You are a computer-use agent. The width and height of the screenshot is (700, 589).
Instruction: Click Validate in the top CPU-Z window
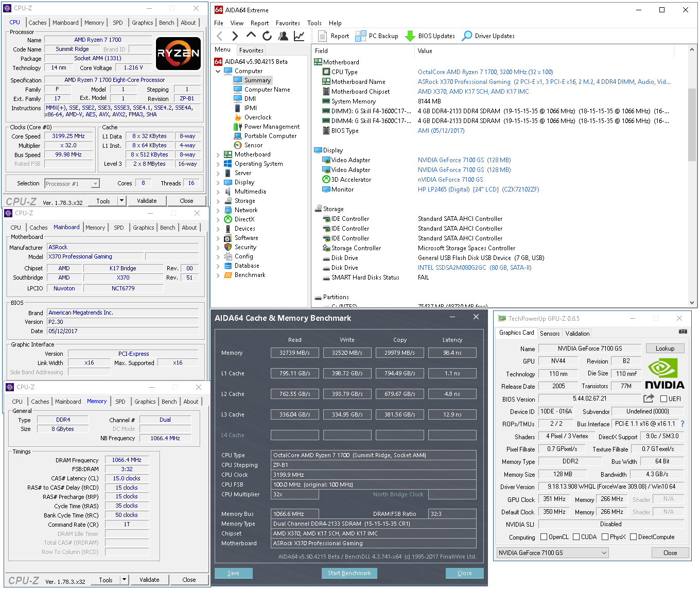147,201
